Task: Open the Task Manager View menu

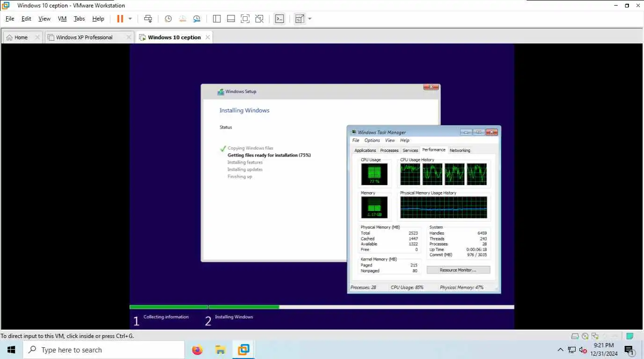Action: pyautogui.click(x=390, y=140)
